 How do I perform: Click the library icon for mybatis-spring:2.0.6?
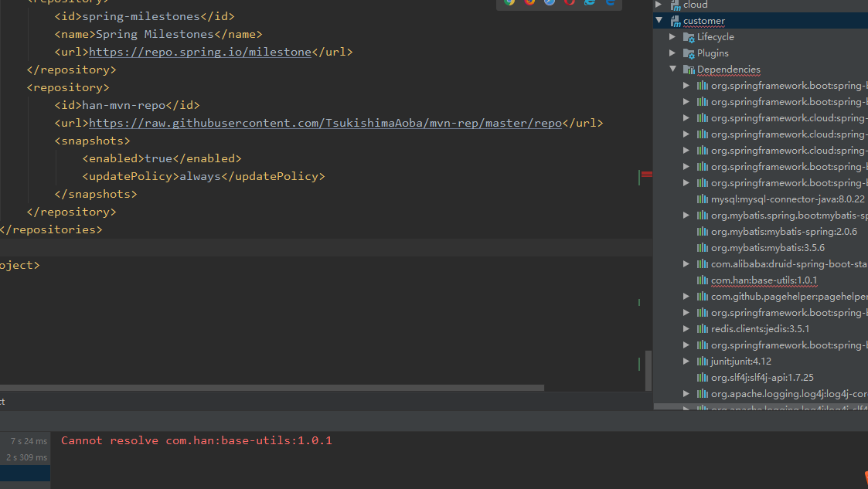tap(703, 232)
